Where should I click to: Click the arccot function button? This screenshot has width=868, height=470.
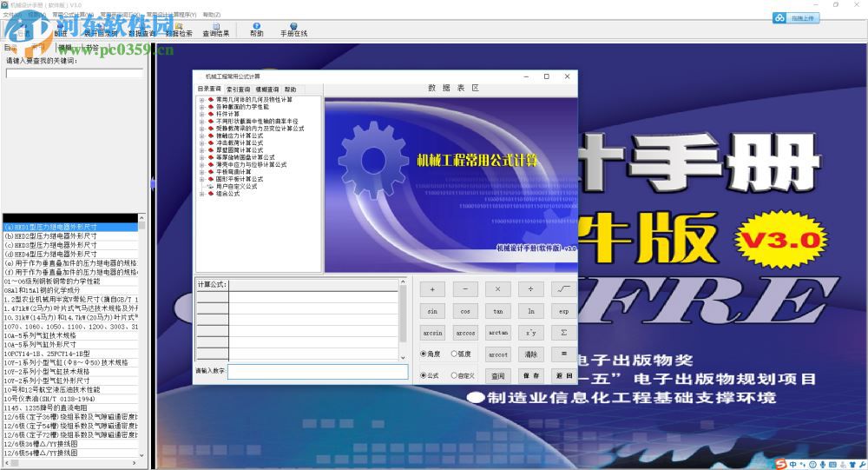[x=497, y=354]
